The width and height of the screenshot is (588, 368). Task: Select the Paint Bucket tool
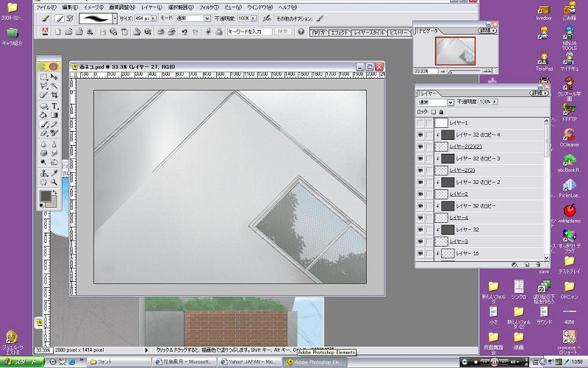coord(44,115)
